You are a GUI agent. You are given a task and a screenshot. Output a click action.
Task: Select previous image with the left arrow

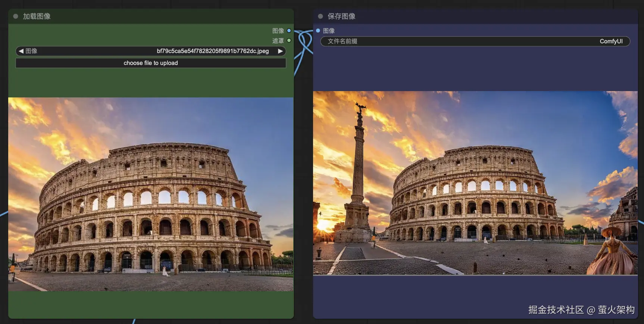[x=21, y=51]
